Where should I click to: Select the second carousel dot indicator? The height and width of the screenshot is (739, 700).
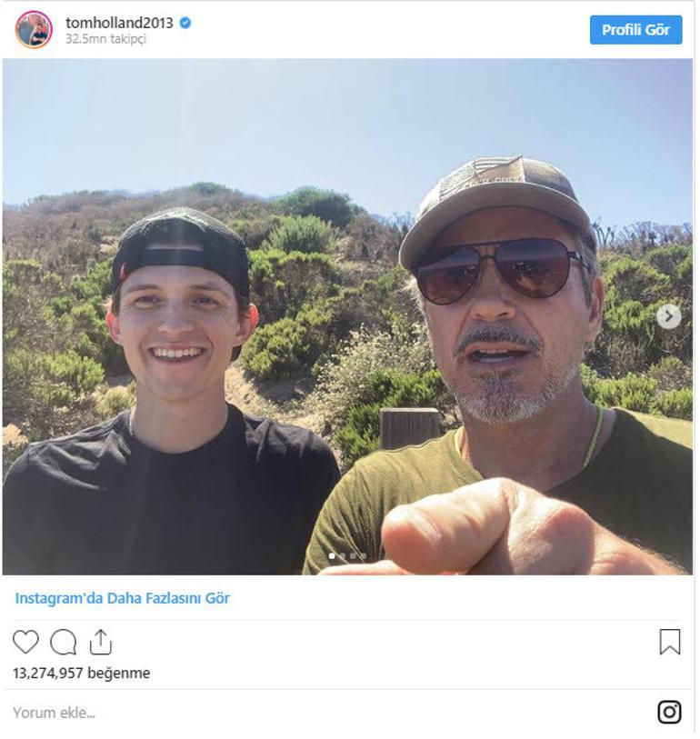(342, 556)
